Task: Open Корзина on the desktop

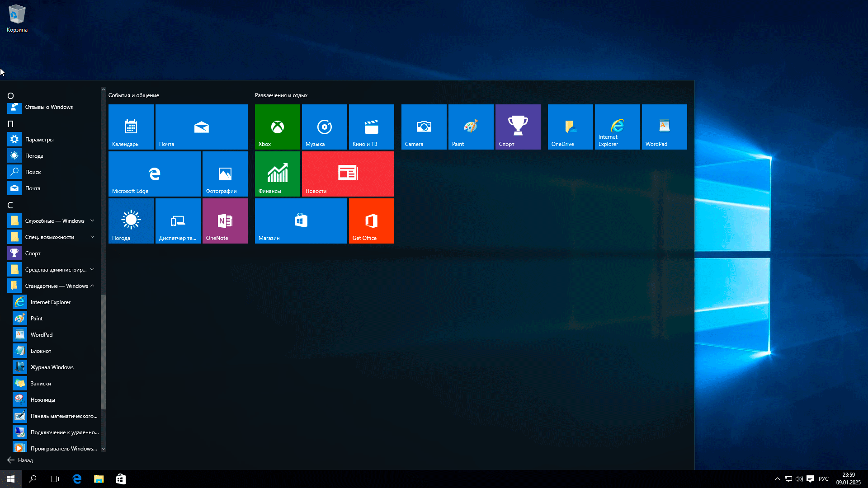Action: [x=17, y=19]
